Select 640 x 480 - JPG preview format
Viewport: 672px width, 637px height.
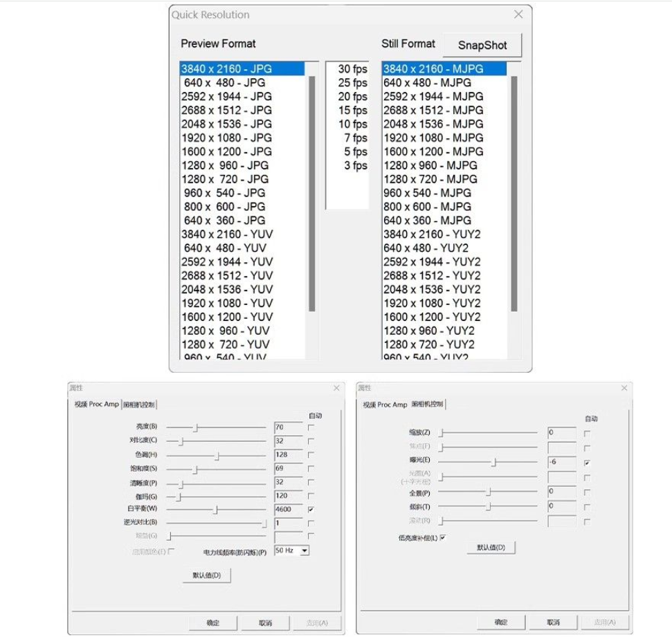click(242, 83)
